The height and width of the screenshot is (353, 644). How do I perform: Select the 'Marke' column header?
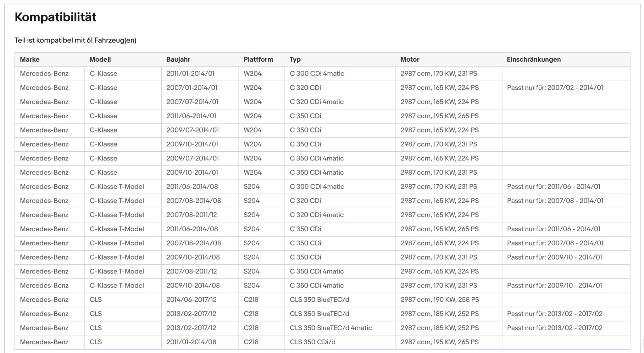(x=30, y=59)
